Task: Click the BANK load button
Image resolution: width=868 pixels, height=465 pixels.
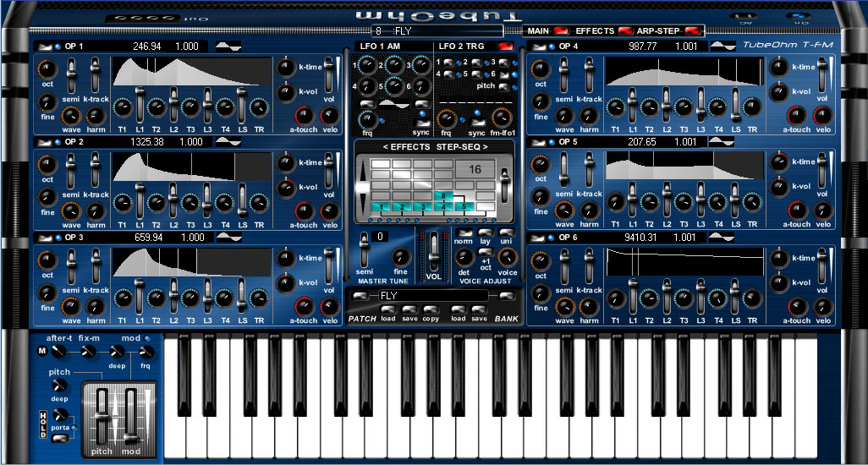Action: 459,309
